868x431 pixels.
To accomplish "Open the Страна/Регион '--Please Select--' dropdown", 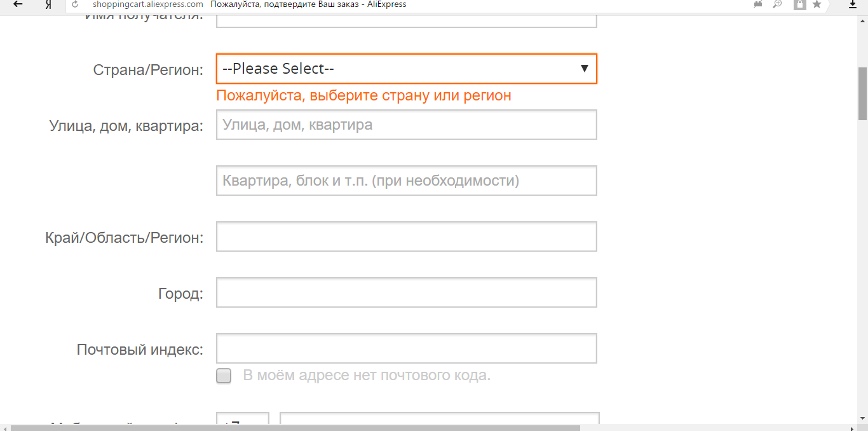I will pyautogui.click(x=406, y=69).
